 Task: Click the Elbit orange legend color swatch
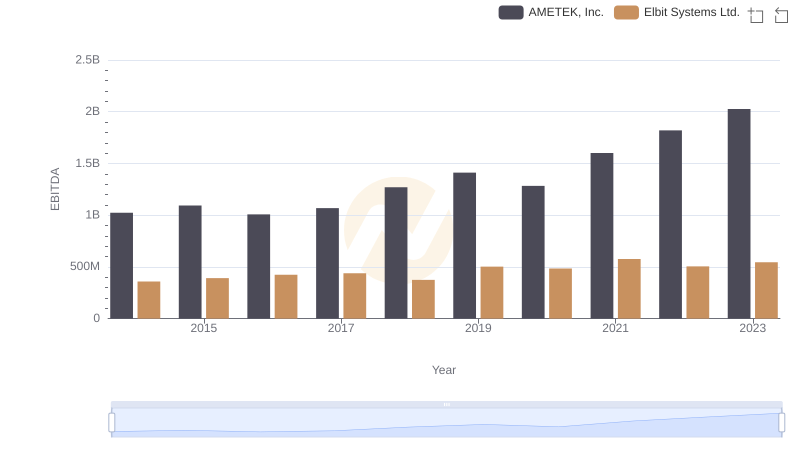[626, 12]
